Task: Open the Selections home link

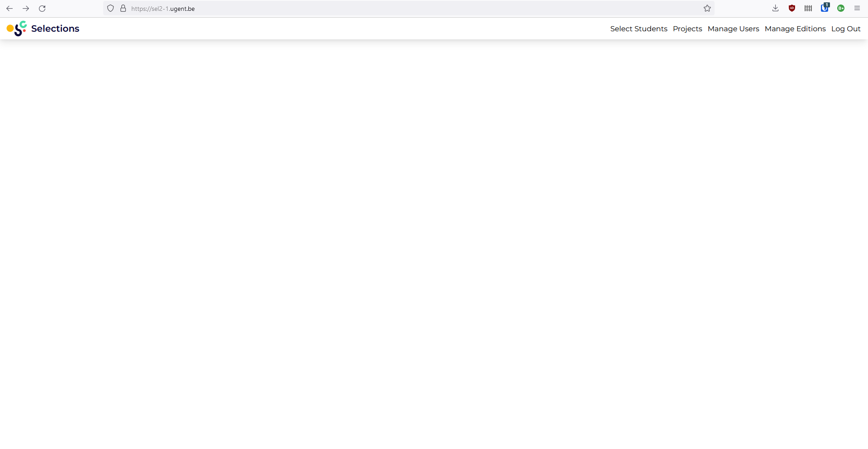Action: (x=55, y=29)
